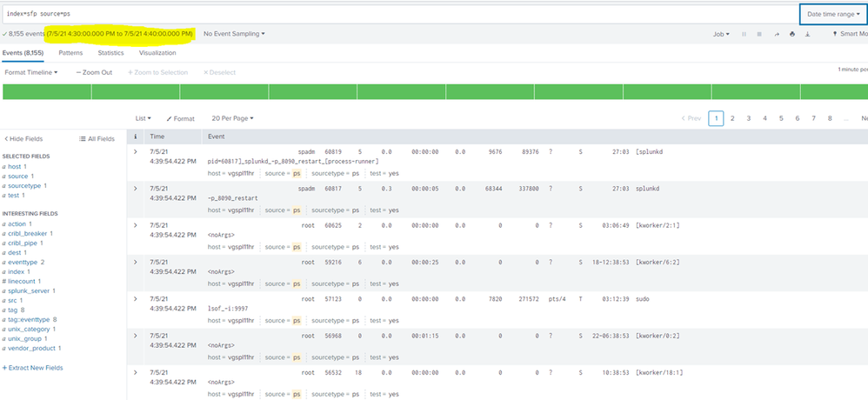Stop the search job
Viewport: 868px width, 400px height.
759,34
